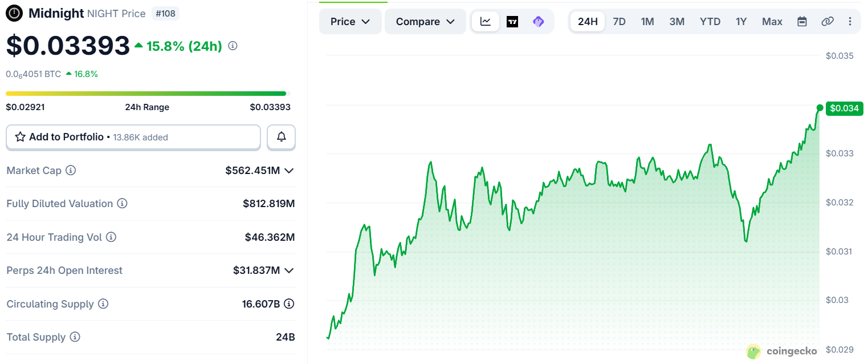
Task: Click the NIGHT Price heading text
Action: (x=117, y=13)
